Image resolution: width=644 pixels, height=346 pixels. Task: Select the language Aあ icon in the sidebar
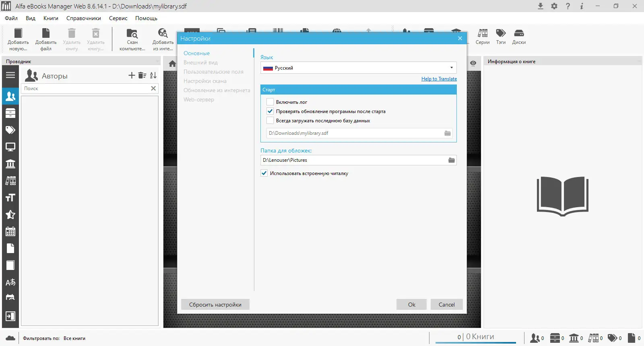pyautogui.click(x=10, y=282)
